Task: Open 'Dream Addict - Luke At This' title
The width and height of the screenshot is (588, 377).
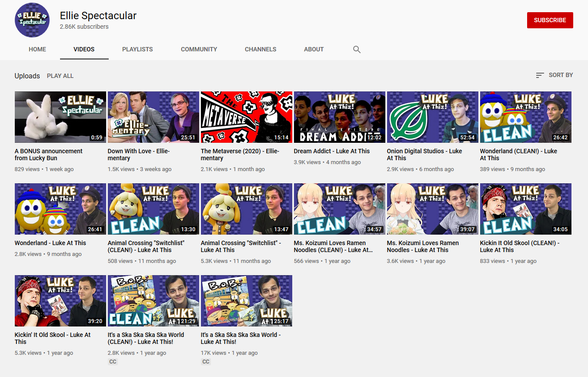Action: pos(332,151)
